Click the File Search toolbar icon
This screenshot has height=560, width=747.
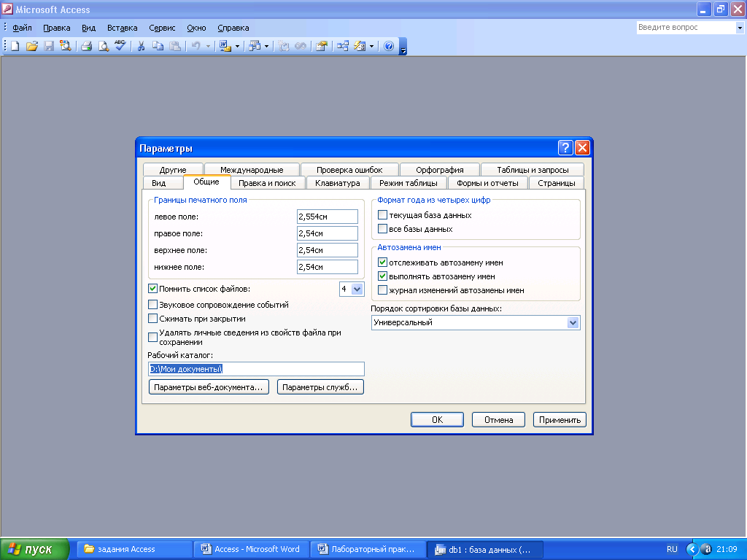tap(65, 46)
